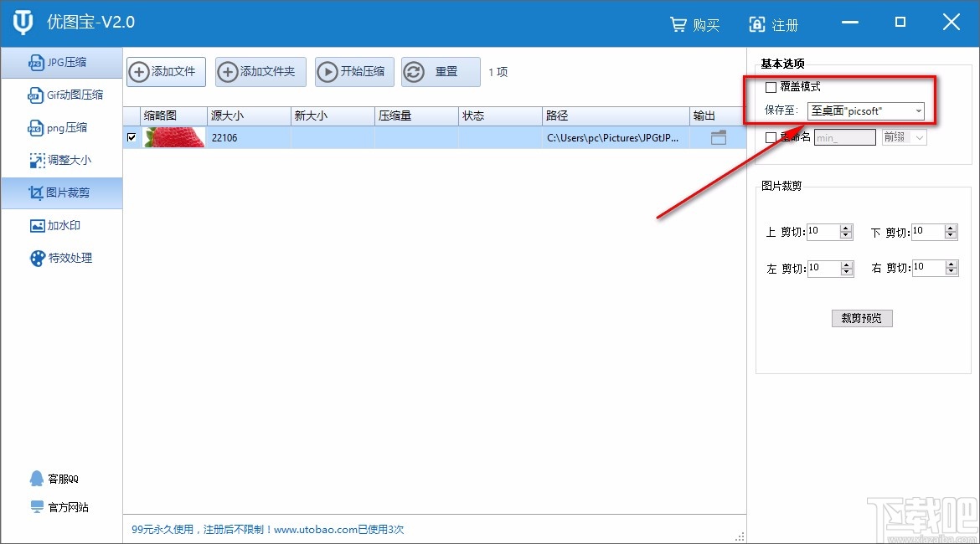The height and width of the screenshot is (544, 980).
Task: Enable the 覆盖模式 checkbox
Action: coord(771,87)
